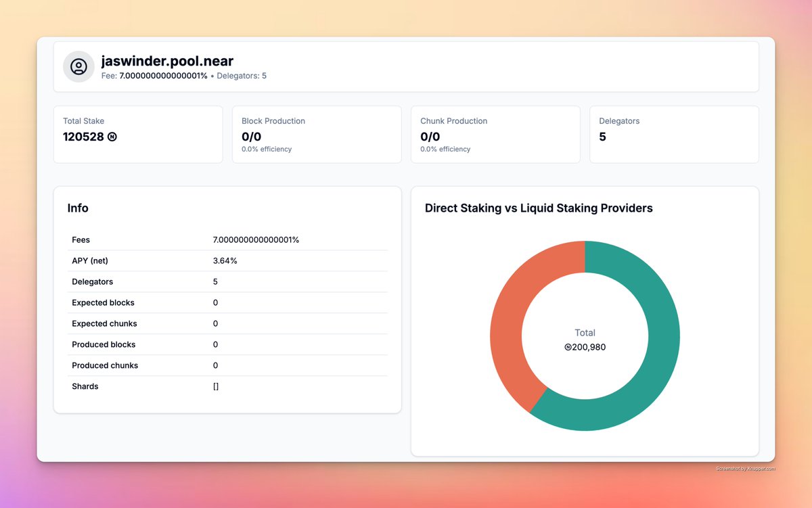Click the Delegators row label in Info table
Viewport: 812px width, 508px height.
(93, 281)
